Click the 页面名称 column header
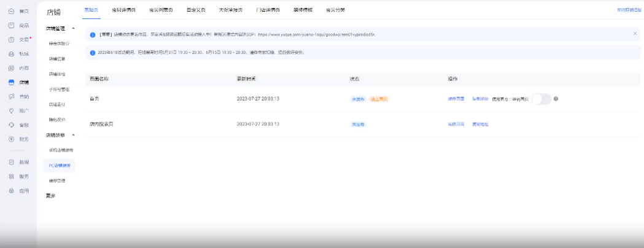The width and height of the screenshot is (644, 248). [x=99, y=79]
